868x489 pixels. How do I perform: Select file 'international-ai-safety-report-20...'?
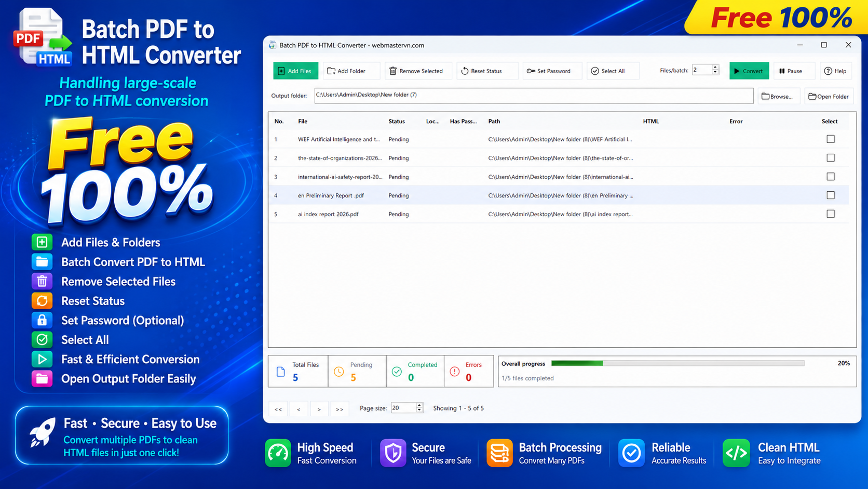tap(340, 177)
